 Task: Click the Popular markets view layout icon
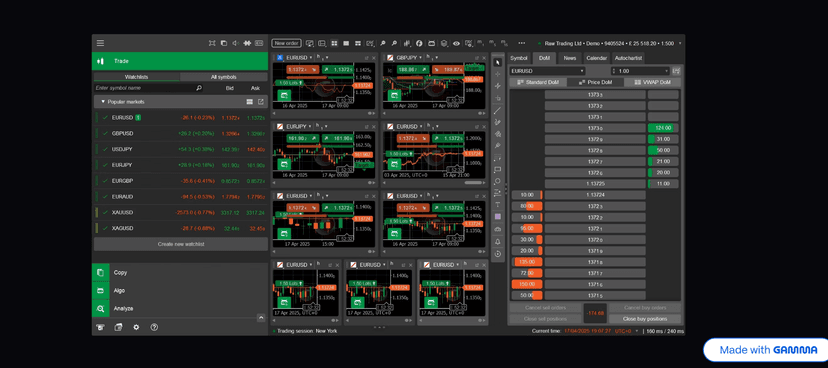250,101
